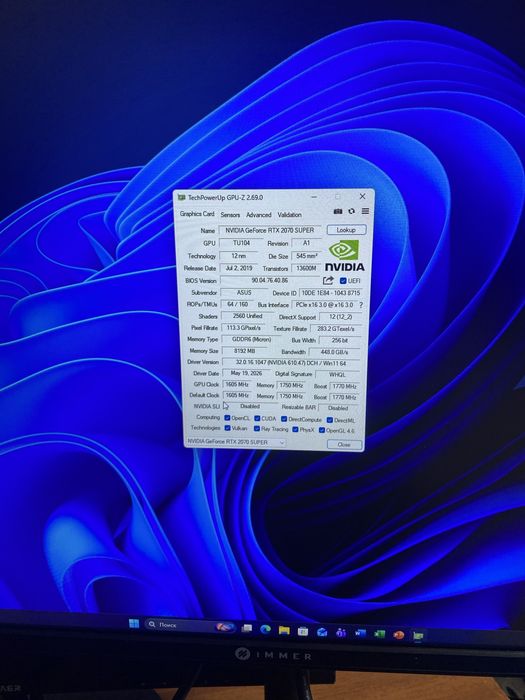
Task: Switch to the Graphics Card tab
Action: click(x=197, y=214)
